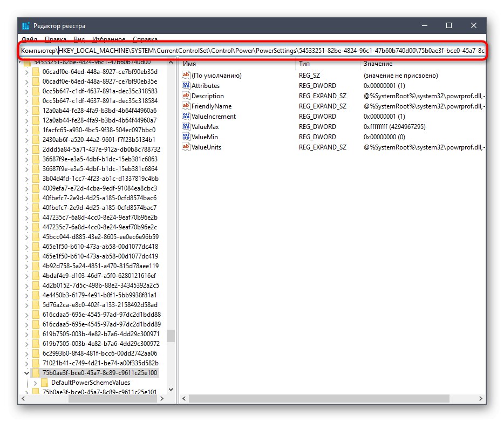Image resolution: width=504 pixels, height=422 pixels.
Task: Click folder icon of 4e4450b3-6179-4e91-b8f1-5bb9938f81a1
Action: point(36,295)
